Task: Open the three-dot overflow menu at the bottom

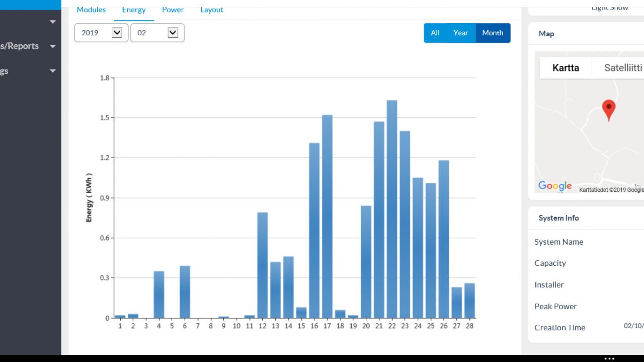Action: pos(609,358)
